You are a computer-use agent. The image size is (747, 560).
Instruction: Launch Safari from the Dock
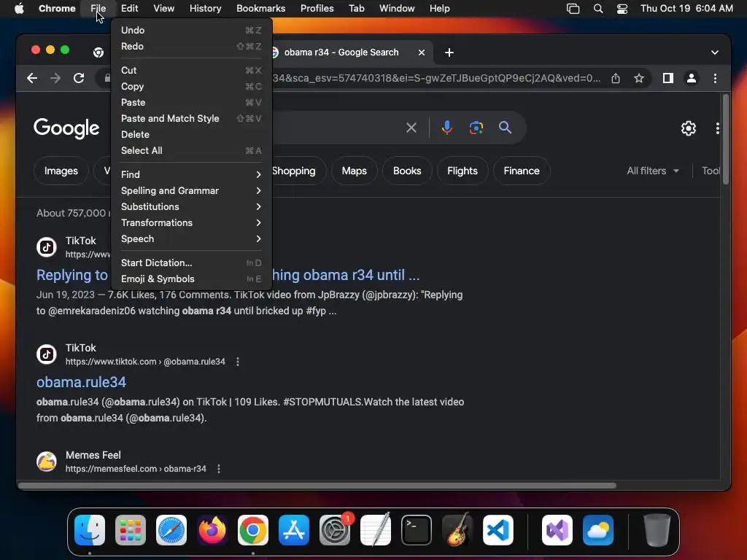pos(171,530)
